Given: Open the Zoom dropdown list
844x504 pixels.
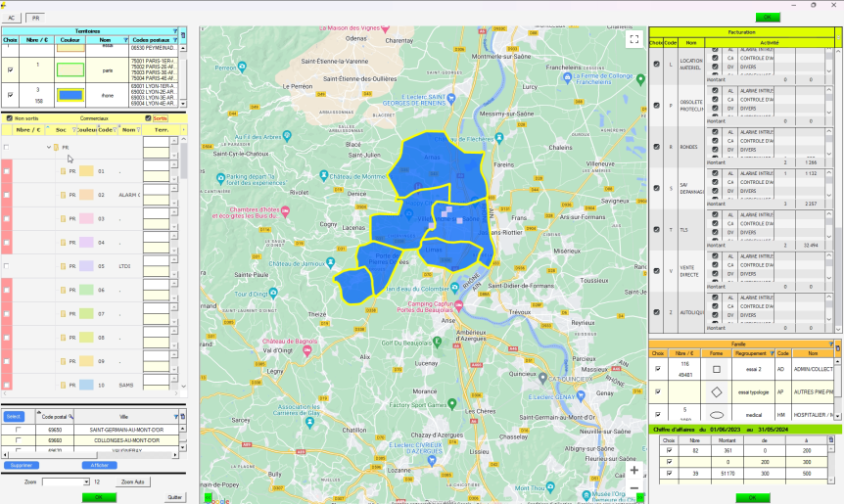Looking at the screenshot, I should tap(85, 481).
